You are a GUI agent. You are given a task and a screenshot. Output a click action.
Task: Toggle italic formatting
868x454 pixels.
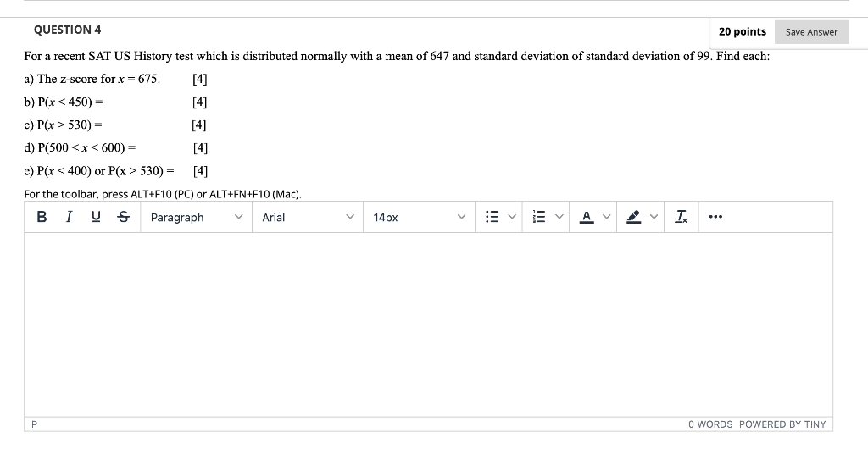pos(69,217)
